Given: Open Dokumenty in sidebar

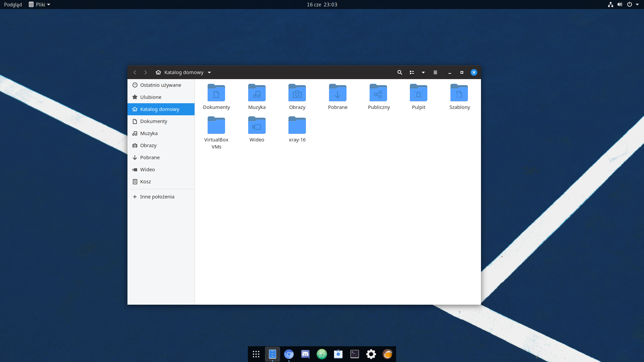Looking at the screenshot, I should [x=161, y=121].
